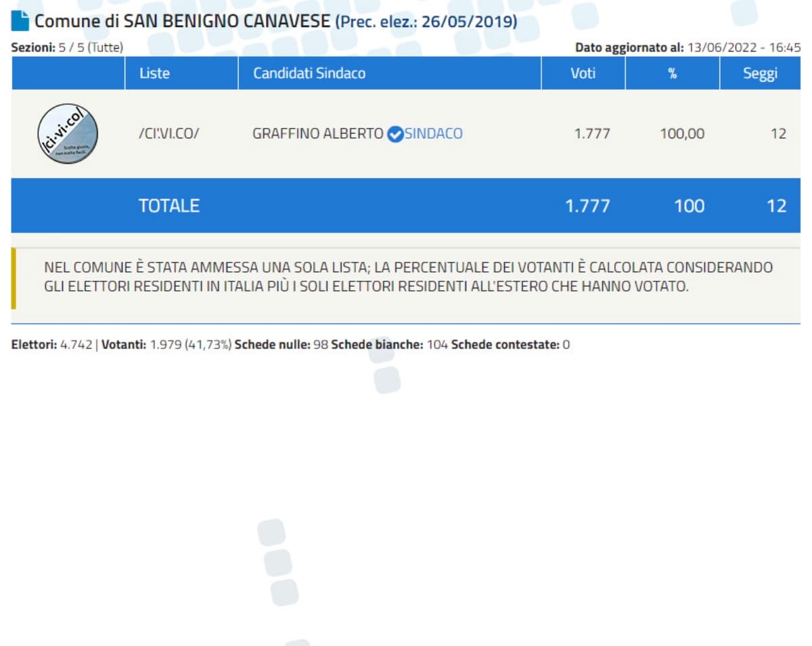The width and height of the screenshot is (812, 646).
Task: Click the Sezioni 5 / 5 (Tutte) label
Action: click(x=67, y=48)
